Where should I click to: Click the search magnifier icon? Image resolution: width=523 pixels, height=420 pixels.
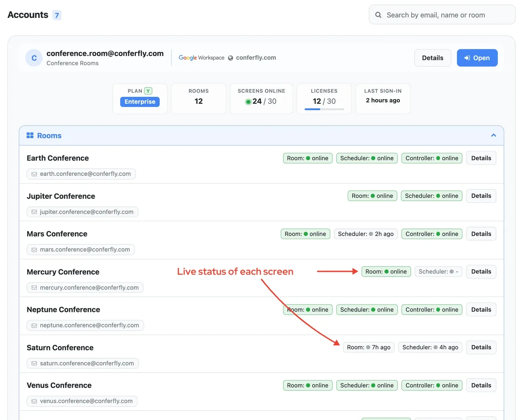coord(378,15)
